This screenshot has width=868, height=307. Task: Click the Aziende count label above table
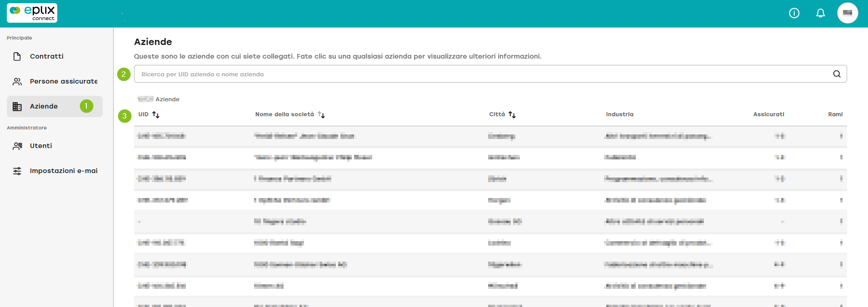(159, 99)
